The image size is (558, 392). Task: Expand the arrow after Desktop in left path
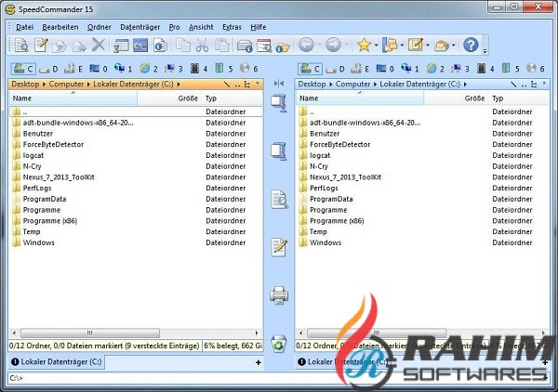point(44,85)
